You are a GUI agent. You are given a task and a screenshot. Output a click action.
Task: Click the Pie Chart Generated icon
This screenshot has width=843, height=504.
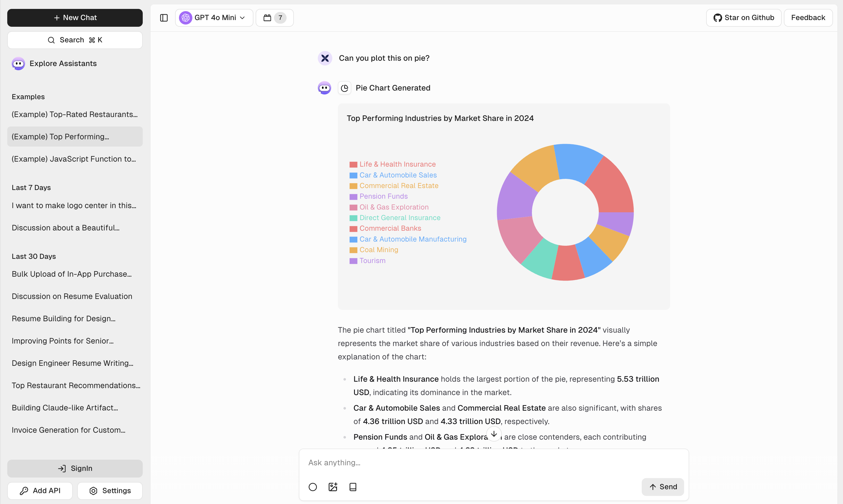(x=344, y=88)
